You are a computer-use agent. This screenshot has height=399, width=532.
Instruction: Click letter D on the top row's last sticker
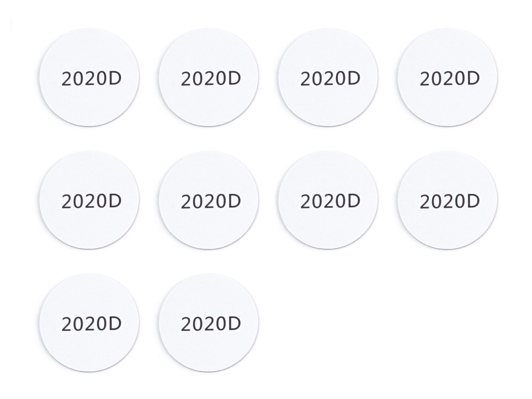tap(473, 78)
